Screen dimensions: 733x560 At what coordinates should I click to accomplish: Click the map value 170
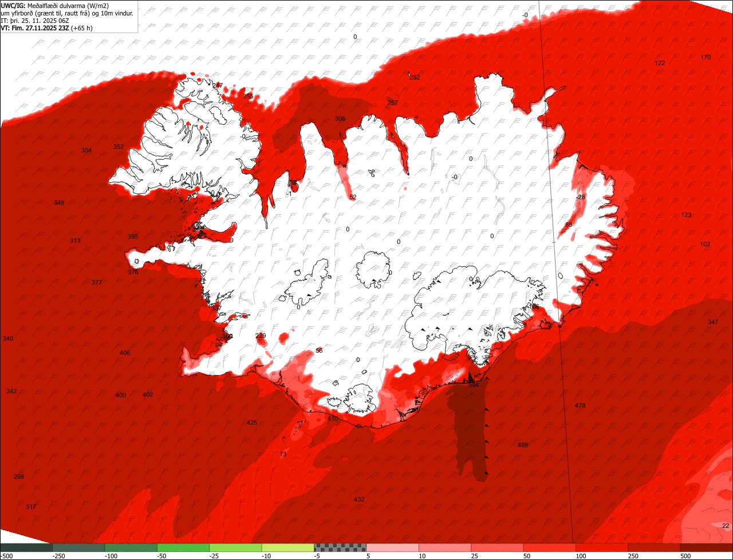tap(706, 57)
